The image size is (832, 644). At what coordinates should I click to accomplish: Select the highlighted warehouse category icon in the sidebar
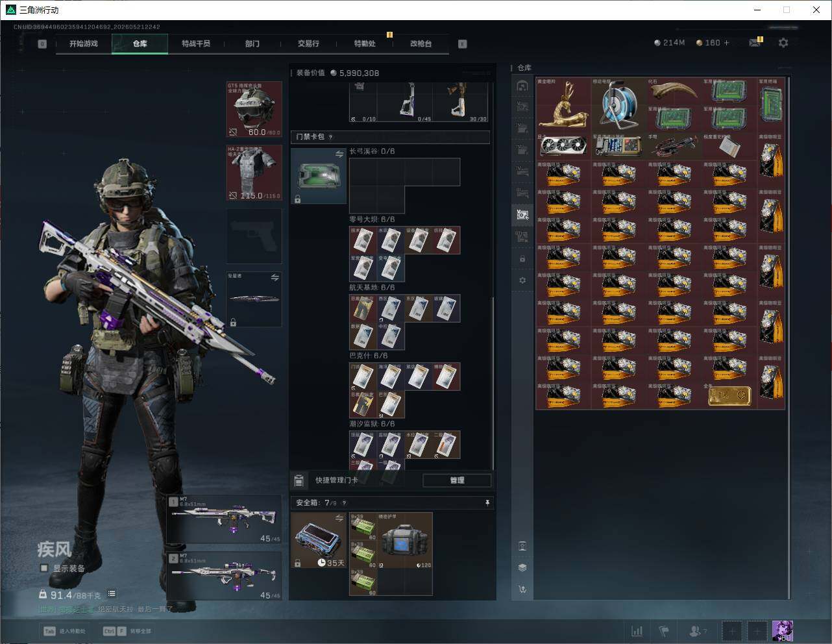[522, 214]
